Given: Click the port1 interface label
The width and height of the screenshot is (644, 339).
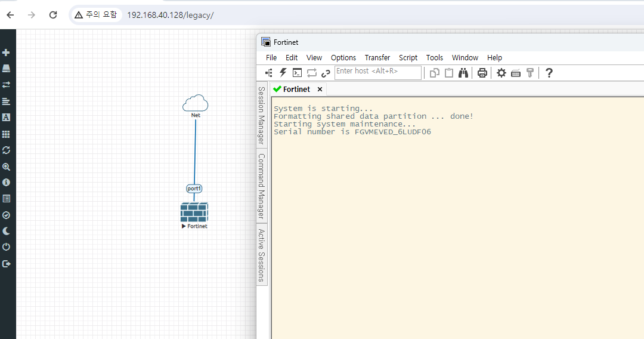Looking at the screenshot, I should point(194,189).
